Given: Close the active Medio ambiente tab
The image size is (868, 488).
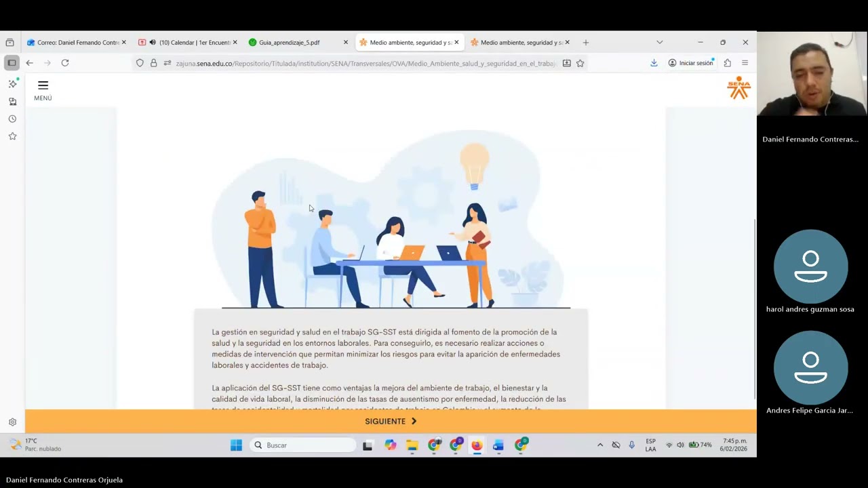Looking at the screenshot, I should pos(456,42).
